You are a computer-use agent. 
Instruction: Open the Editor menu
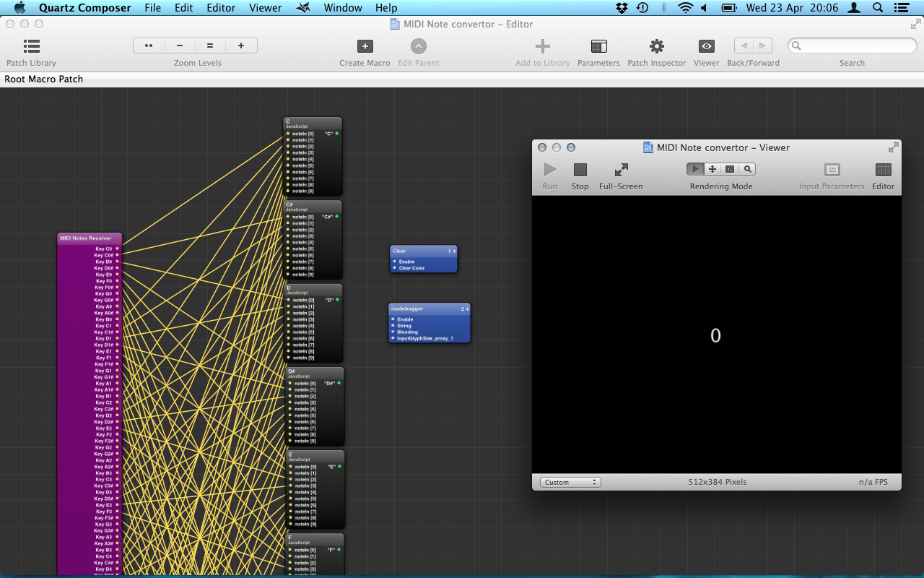tap(221, 8)
